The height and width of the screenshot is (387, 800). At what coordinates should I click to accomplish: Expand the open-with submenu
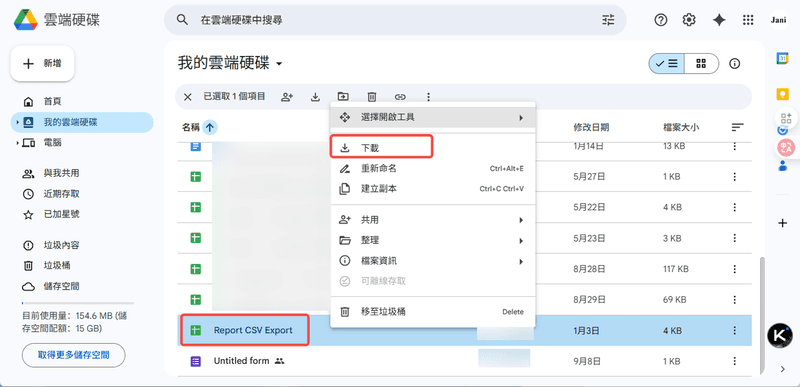point(433,117)
